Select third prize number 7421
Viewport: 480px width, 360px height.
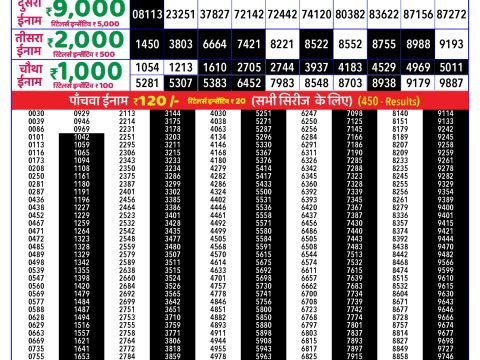[249, 44]
